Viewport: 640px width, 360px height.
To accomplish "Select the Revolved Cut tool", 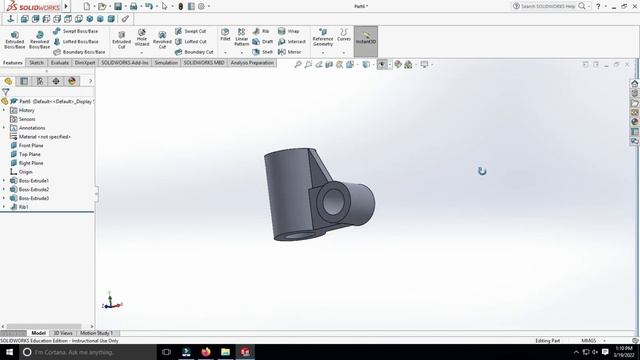I will point(162,40).
